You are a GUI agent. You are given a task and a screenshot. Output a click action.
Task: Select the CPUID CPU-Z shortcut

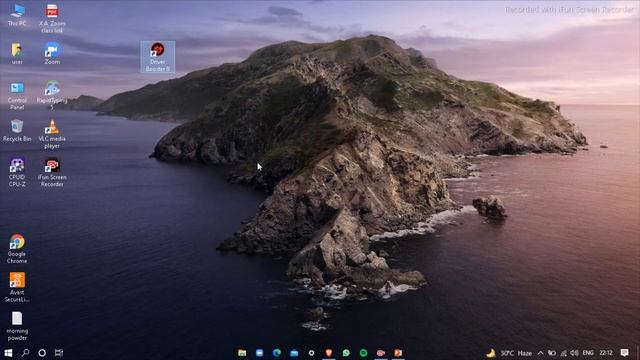click(17, 173)
